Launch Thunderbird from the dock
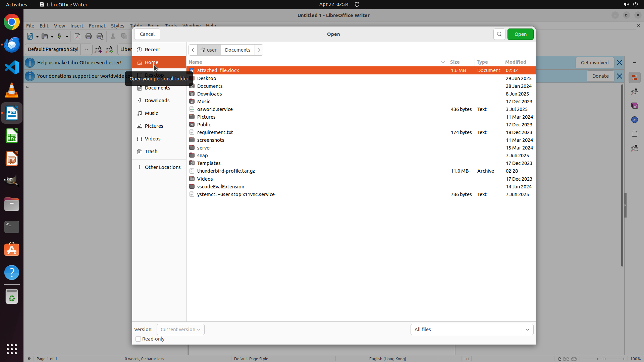The height and width of the screenshot is (362, 644). (x=12, y=45)
